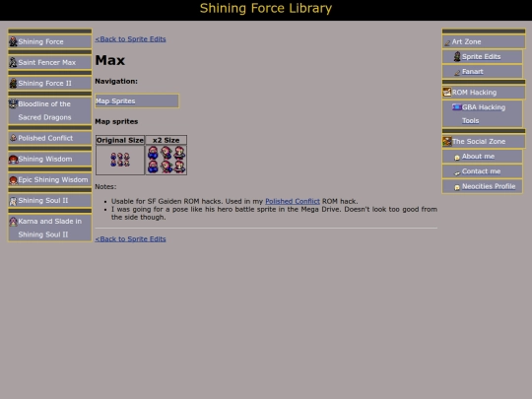Viewport: 532px width, 399px height.
Task: Click the Epic Shining Wisdom icon
Action: 13,180
